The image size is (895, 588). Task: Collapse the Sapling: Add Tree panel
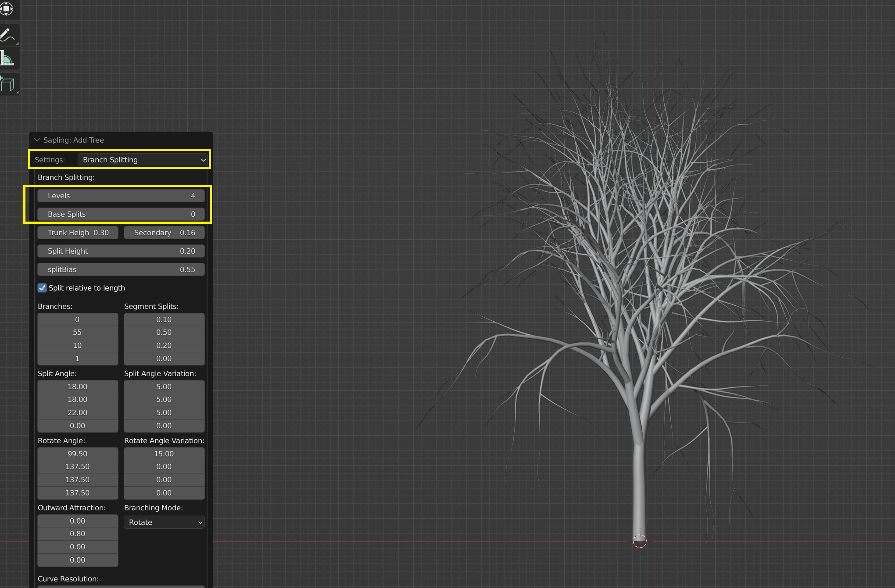tap(37, 140)
